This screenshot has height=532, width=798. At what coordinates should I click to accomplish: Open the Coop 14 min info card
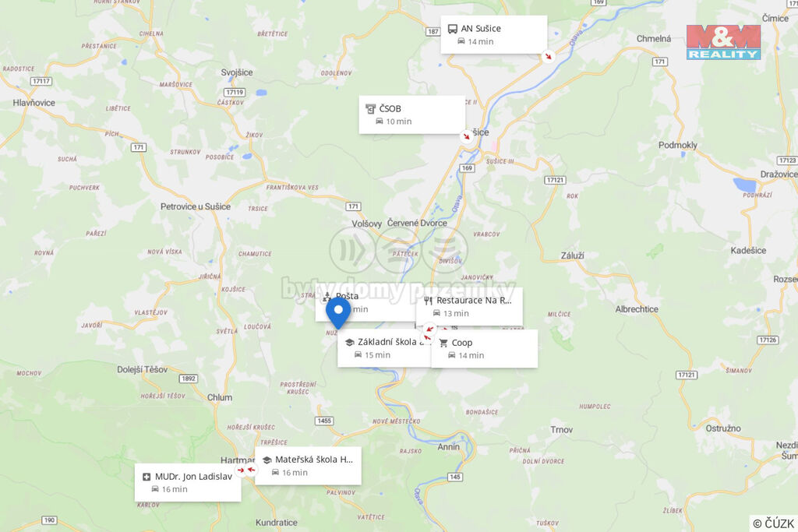485,349
